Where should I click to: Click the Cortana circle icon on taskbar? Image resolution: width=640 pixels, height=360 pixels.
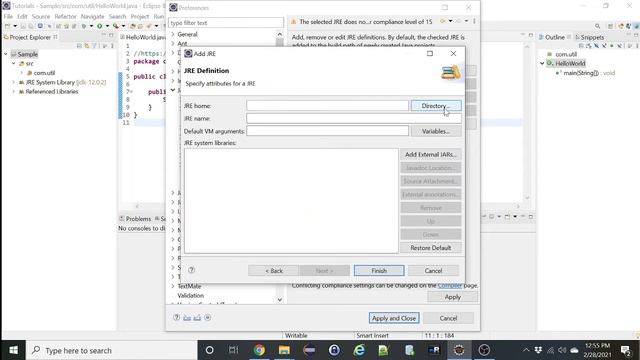coord(209,350)
